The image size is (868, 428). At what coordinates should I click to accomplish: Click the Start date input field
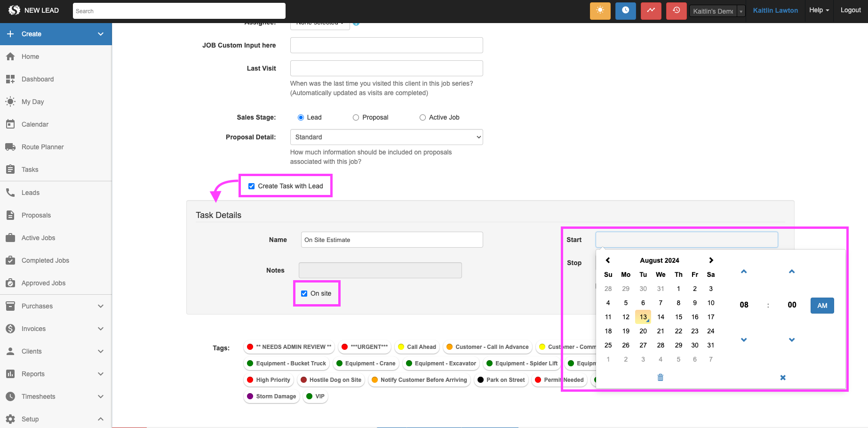coord(686,240)
